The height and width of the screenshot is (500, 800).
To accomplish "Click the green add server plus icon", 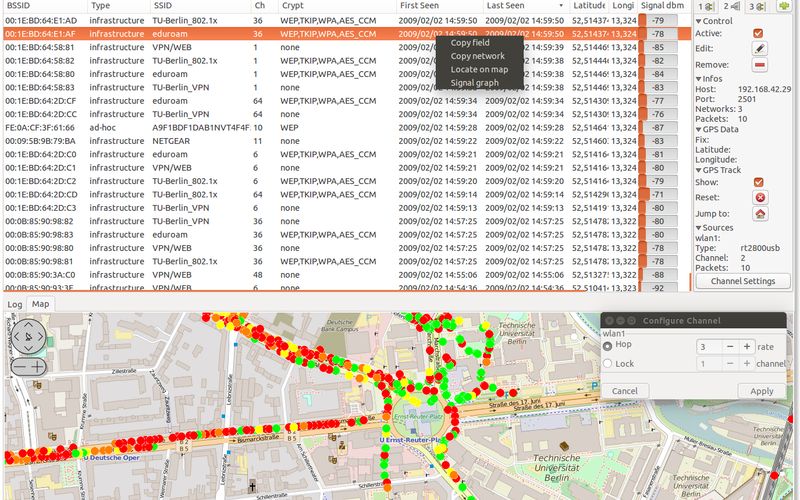I will (784, 6).
